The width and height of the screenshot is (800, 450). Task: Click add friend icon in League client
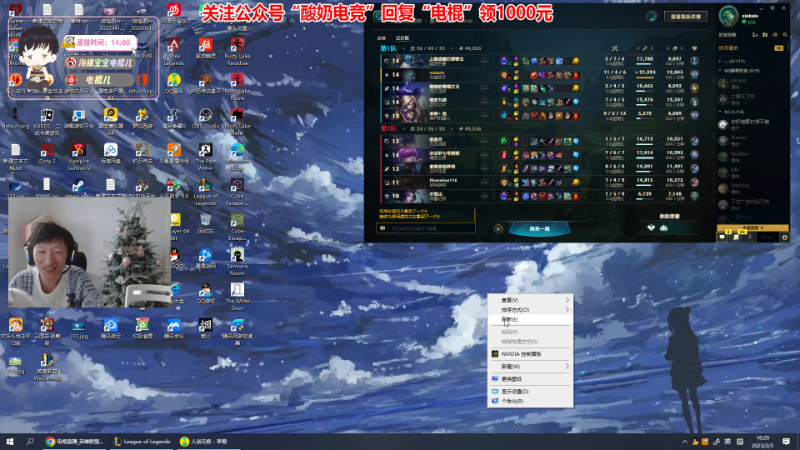pyautogui.click(x=755, y=35)
